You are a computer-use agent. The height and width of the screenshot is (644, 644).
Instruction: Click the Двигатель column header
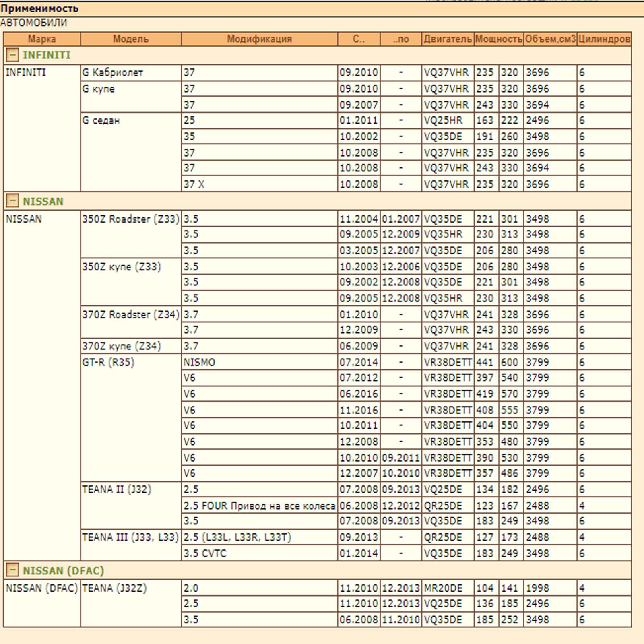click(448, 39)
